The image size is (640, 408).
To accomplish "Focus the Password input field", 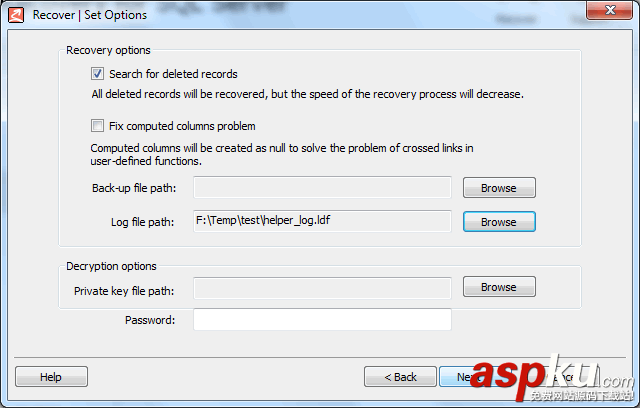I will 322,320.
